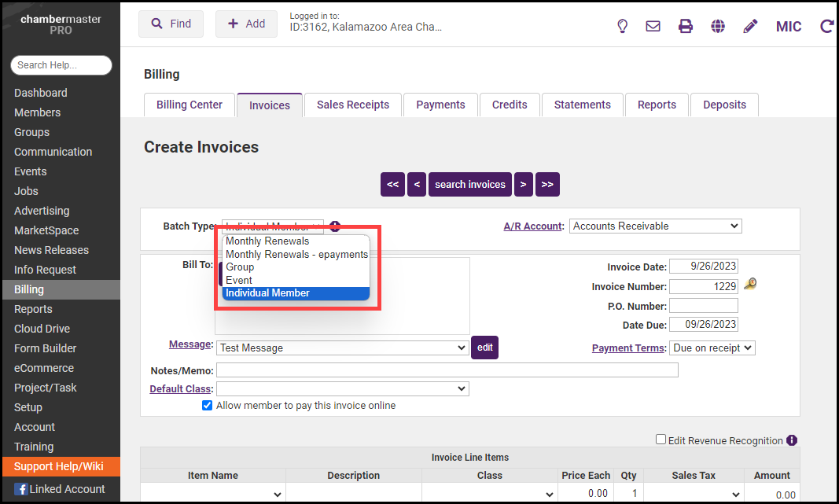839x504 pixels.
Task: Open the A/R Account dropdown
Action: tap(655, 226)
